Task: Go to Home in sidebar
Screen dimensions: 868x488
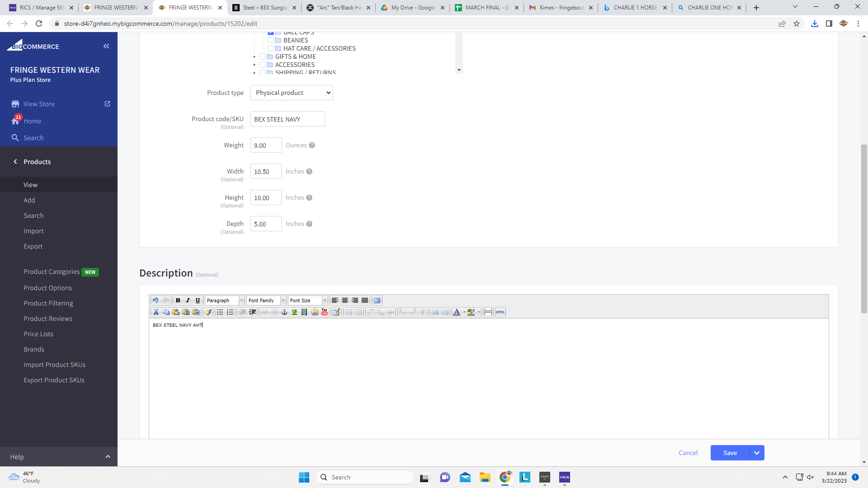Action: click(32, 121)
